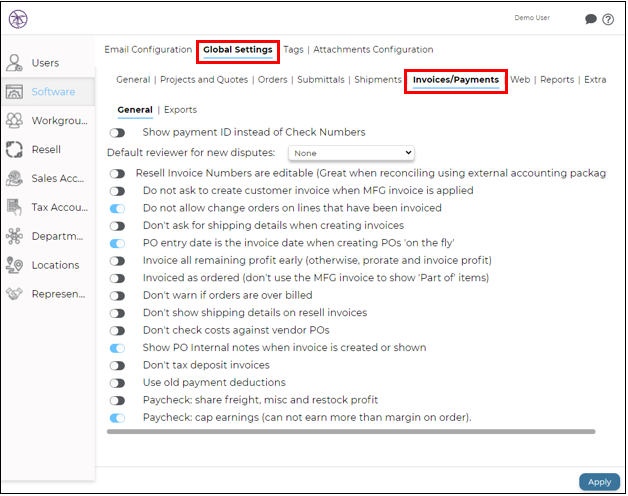628x496 pixels.
Task: Switch to the Shipments tab
Action: 378,80
